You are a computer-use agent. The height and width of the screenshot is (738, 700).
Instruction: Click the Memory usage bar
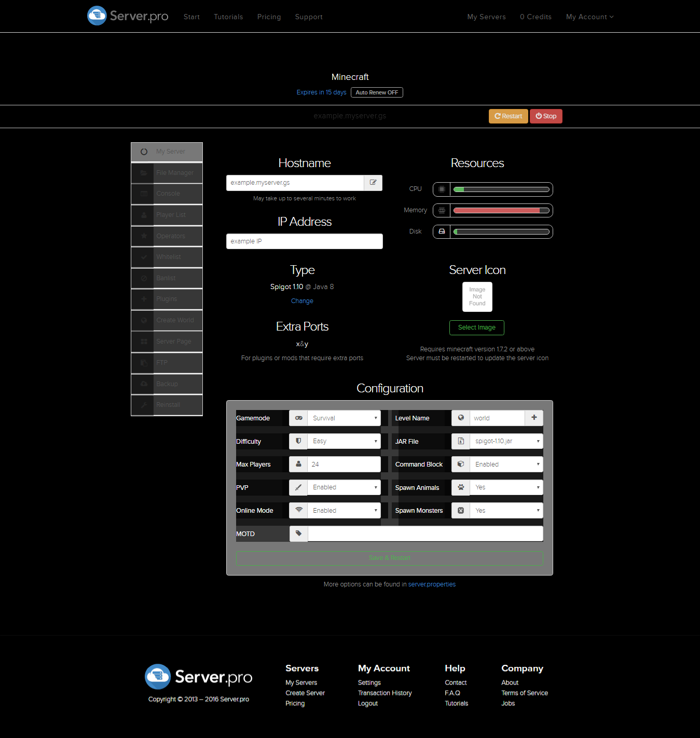(500, 210)
